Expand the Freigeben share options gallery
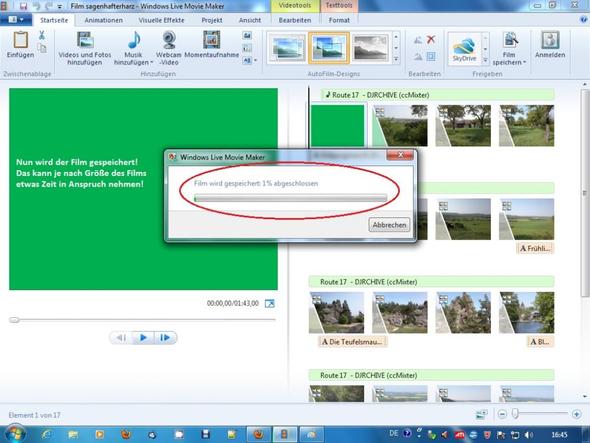This screenshot has width=590, height=443. 485,60
